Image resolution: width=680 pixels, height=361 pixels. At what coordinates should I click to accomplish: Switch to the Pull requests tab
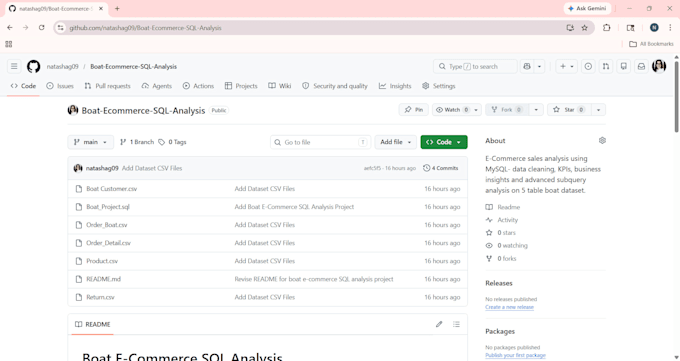click(107, 86)
